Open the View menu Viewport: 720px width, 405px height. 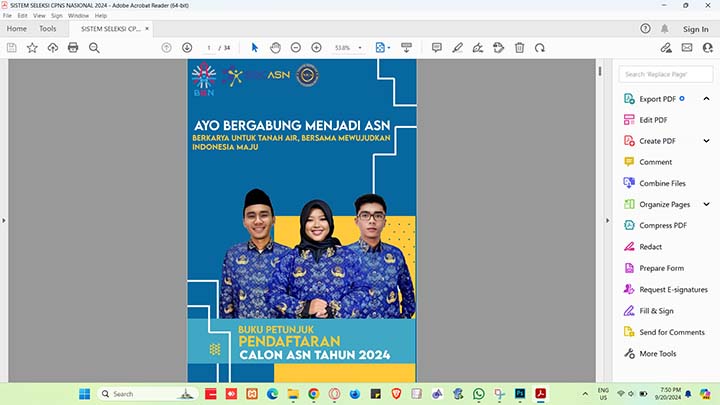(39, 16)
